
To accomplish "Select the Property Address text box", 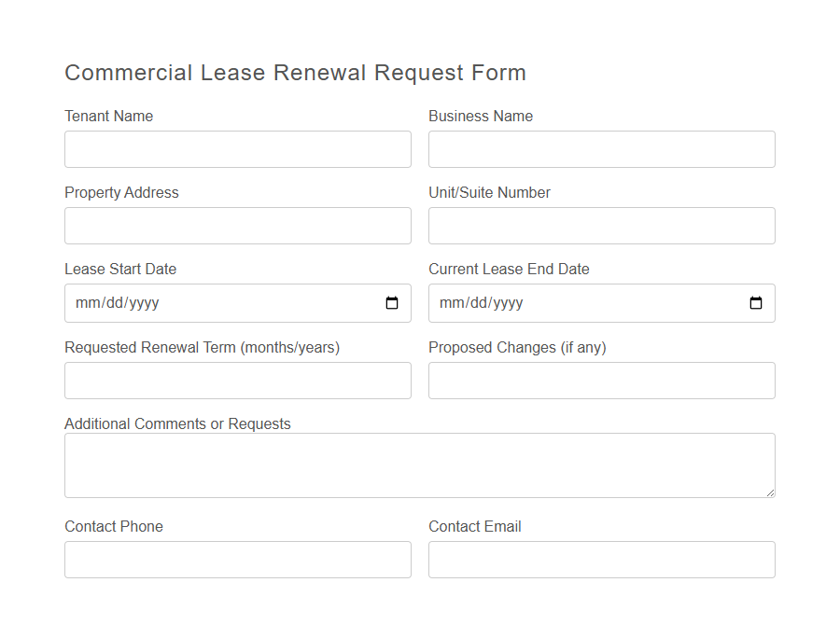I will tap(237, 226).
